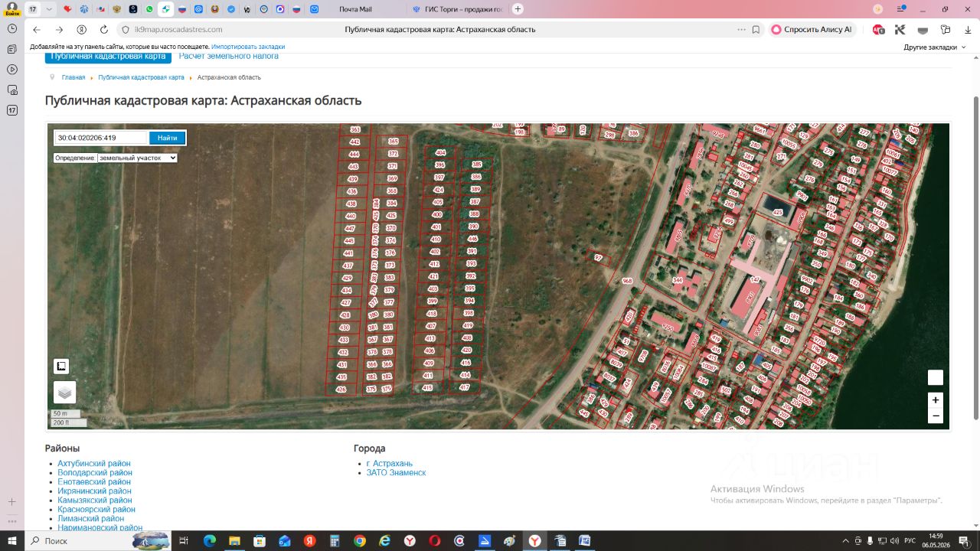Activate the measure tool icon above layers

[62, 367]
